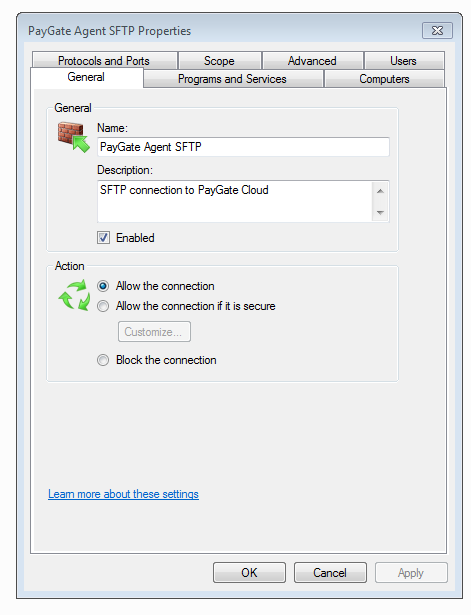This screenshot has height=615, width=471.
Task: Select Allow the connection if it is secure
Action: (x=103, y=306)
